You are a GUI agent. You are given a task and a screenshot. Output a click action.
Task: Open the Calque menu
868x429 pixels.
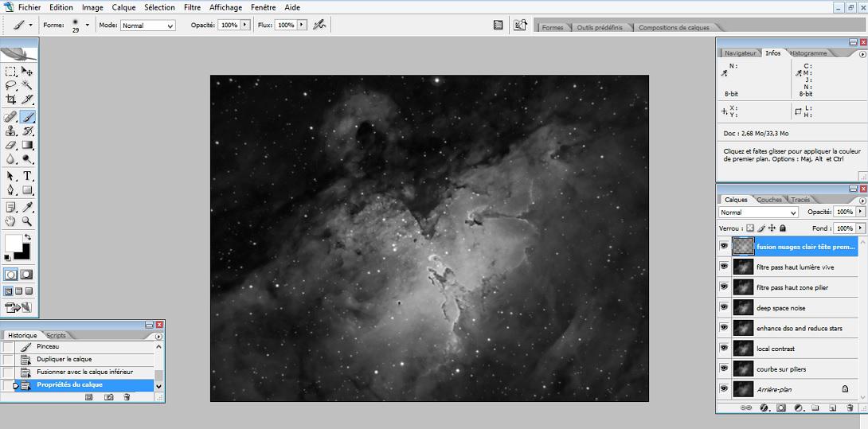pyautogui.click(x=123, y=7)
